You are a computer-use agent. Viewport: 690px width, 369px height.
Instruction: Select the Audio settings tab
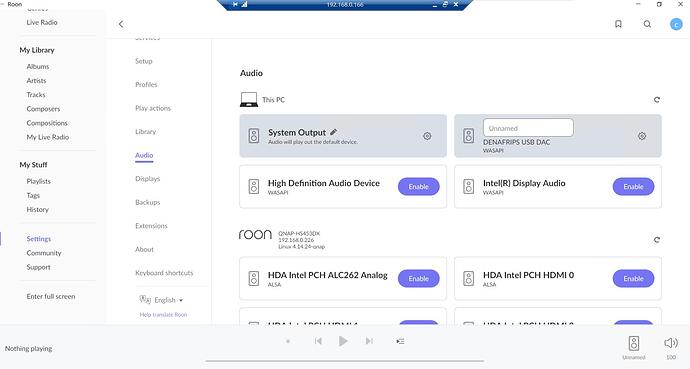point(144,155)
